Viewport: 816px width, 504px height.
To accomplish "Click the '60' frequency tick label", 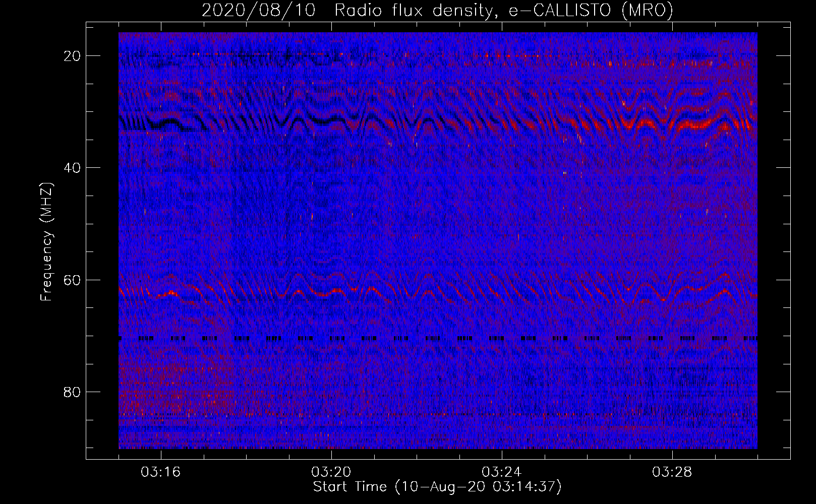I will 73,280.
